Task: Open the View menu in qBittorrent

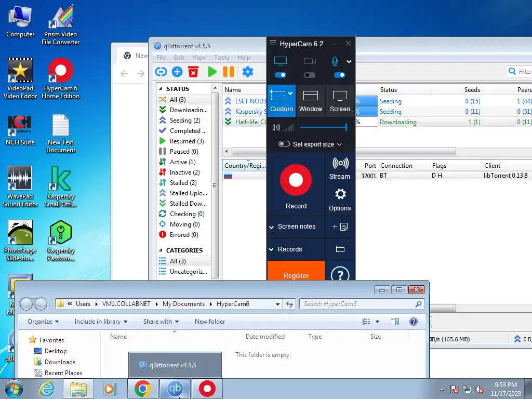Action: pos(199,57)
